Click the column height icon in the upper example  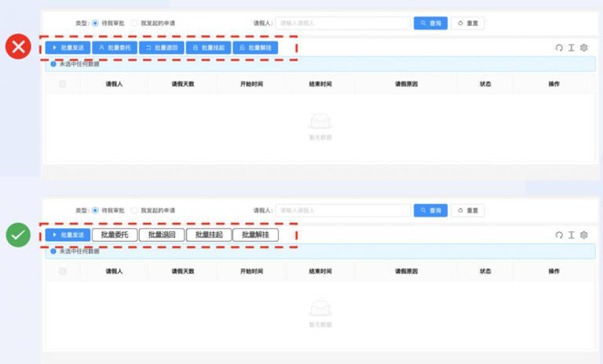[572, 48]
